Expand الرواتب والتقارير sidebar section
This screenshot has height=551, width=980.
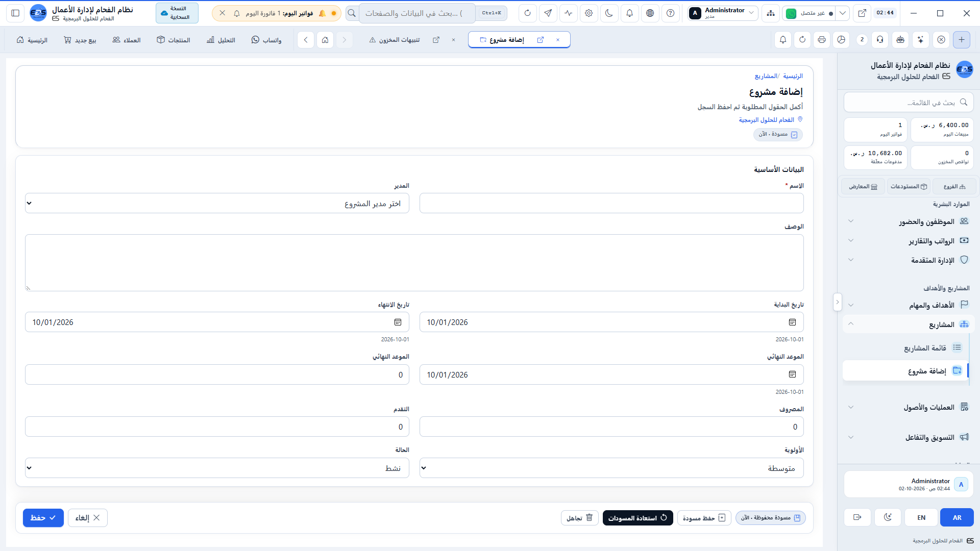coord(909,241)
